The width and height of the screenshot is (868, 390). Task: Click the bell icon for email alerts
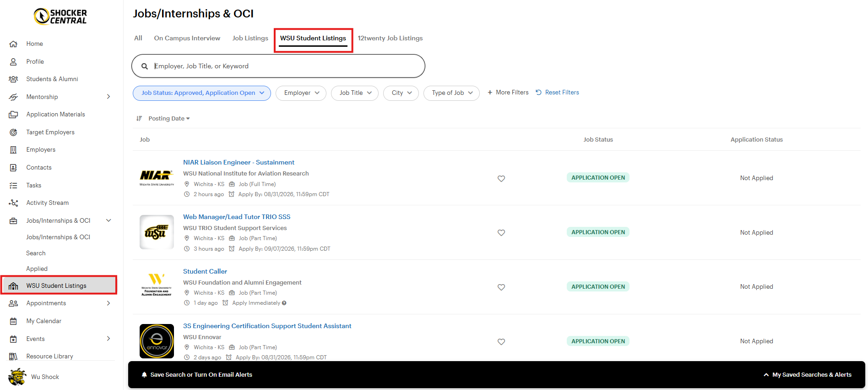144,375
